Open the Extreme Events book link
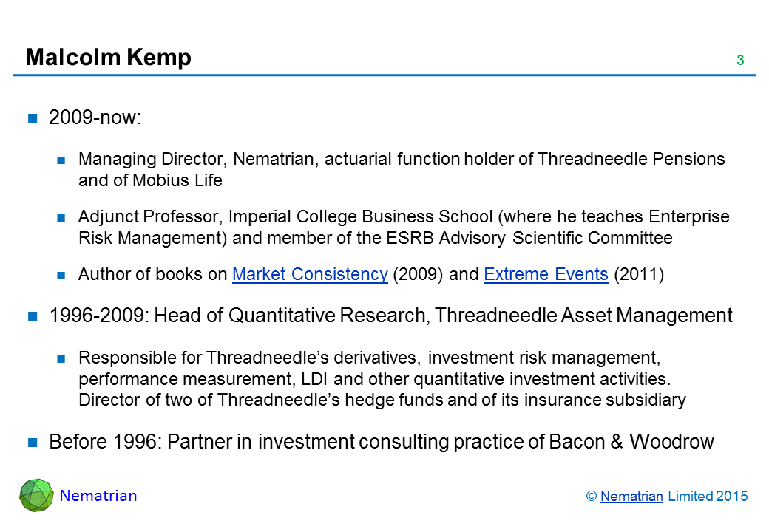The height and width of the screenshot is (532, 769). pos(546,275)
